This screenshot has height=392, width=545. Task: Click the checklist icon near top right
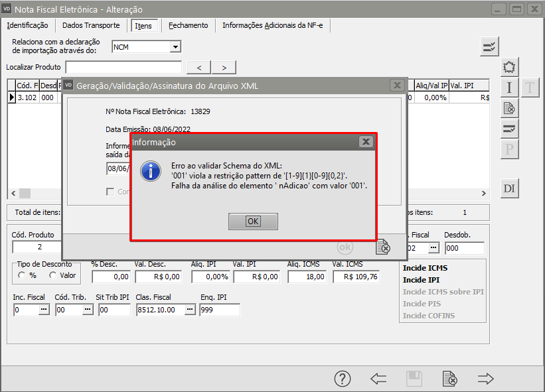coord(490,46)
